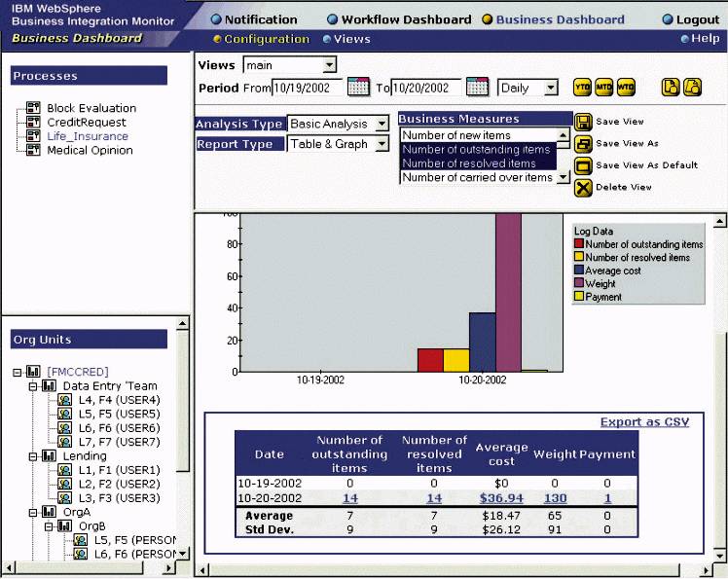Click the YTD period shortcut icon

coord(582,88)
